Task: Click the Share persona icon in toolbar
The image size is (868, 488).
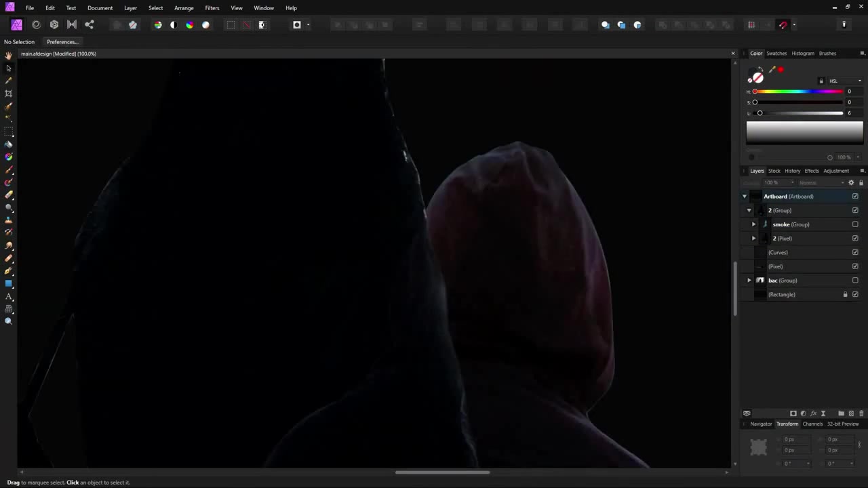Action: pyautogui.click(x=90, y=25)
